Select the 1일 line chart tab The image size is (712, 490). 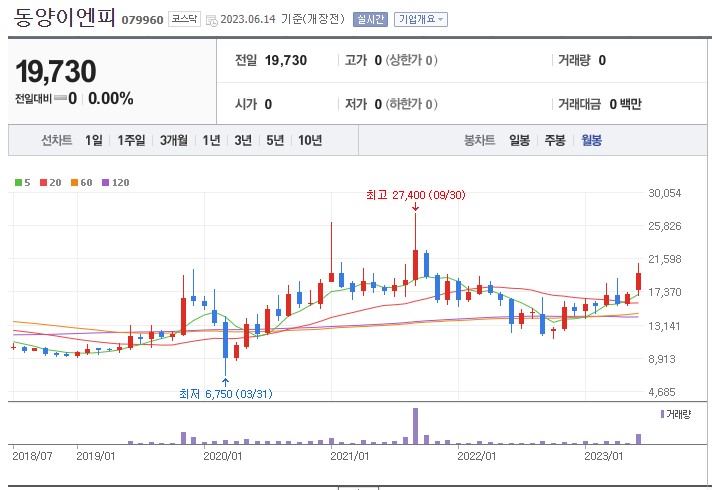94,140
